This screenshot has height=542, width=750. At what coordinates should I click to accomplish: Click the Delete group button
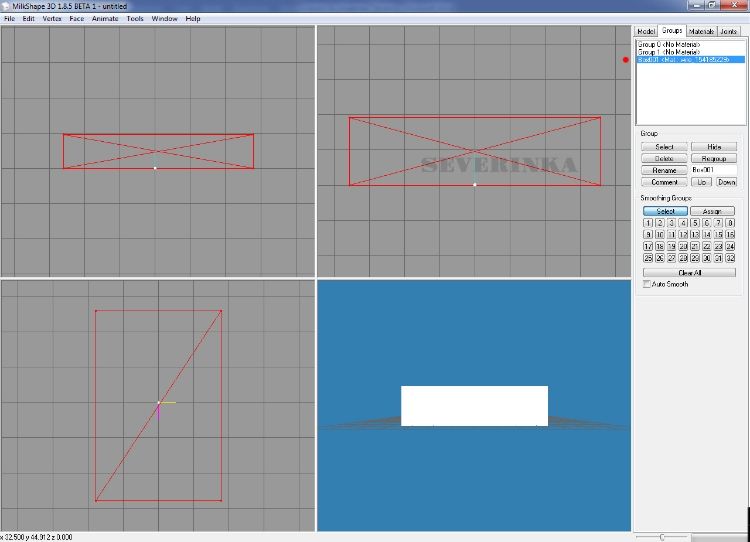pyautogui.click(x=663, y=159)
